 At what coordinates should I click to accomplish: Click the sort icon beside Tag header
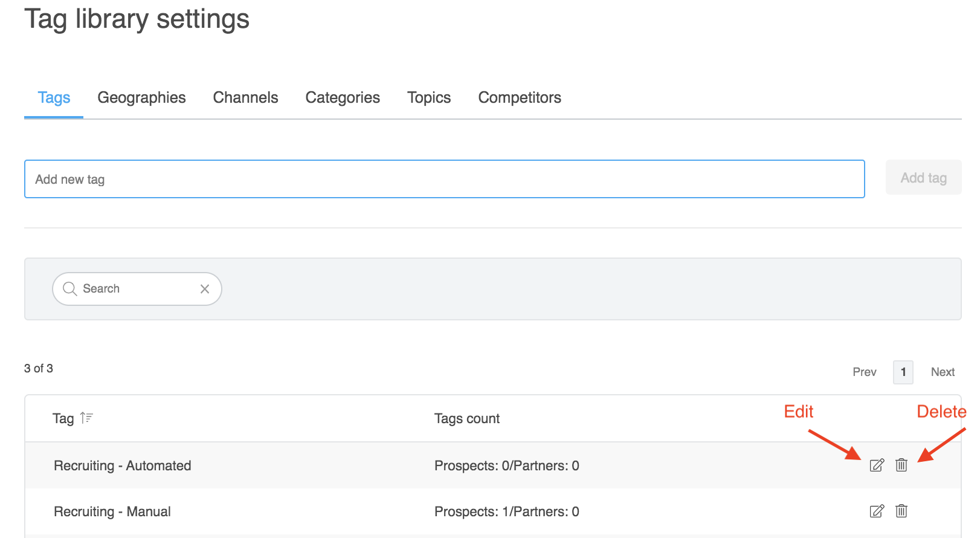[x=86, y=418]
